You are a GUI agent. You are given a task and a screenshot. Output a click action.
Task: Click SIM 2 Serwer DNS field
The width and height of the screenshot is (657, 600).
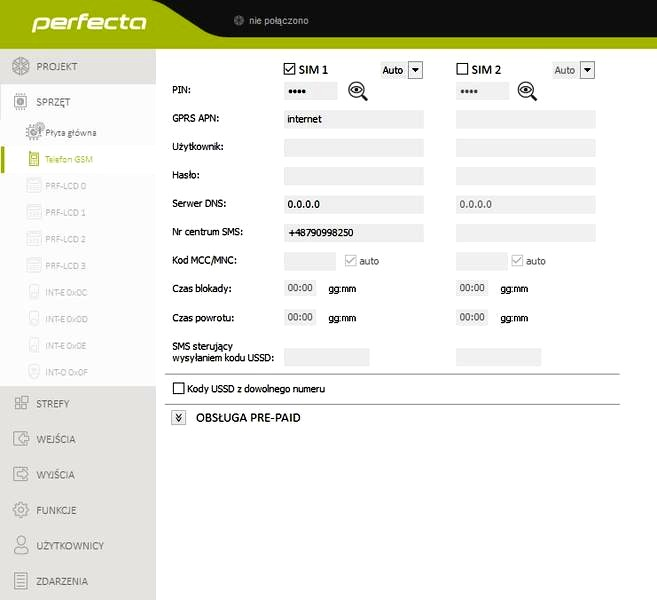[x=525, y=204]
